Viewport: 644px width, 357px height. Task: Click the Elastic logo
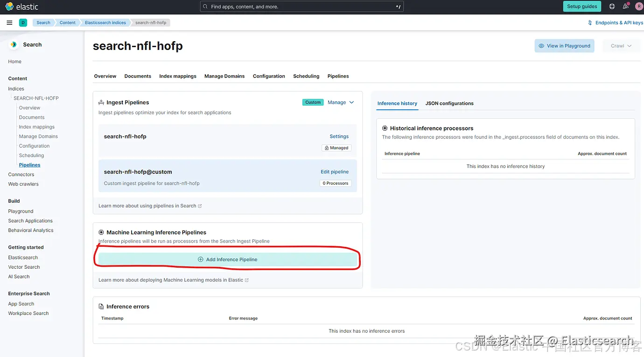21,7
